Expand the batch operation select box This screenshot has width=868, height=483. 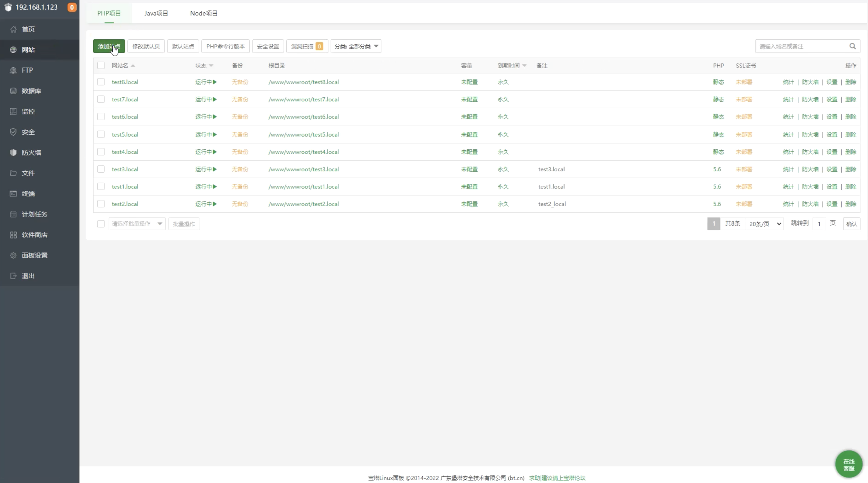click(137, 224)
